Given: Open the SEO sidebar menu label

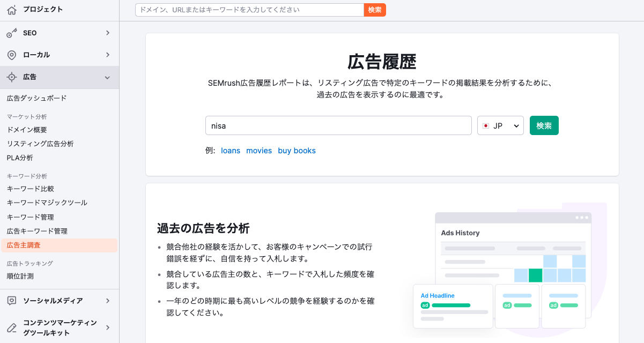Looking at the screenshot, I should coord(30,33).
